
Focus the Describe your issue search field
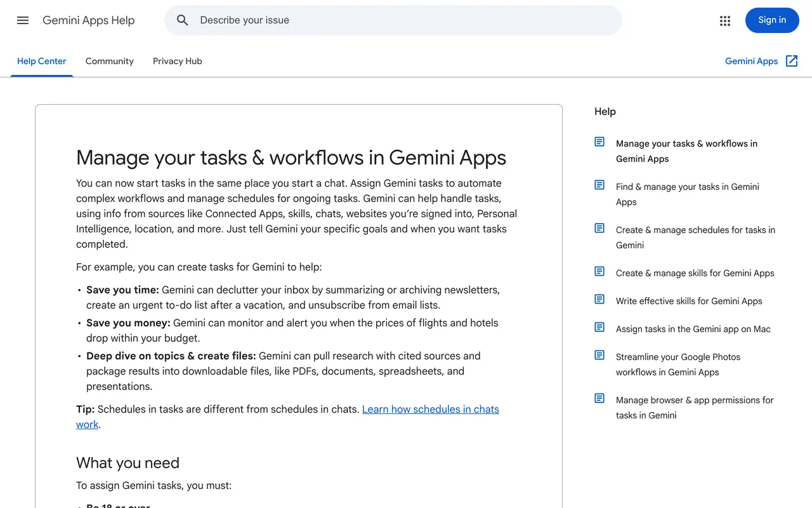pos(393,20)
